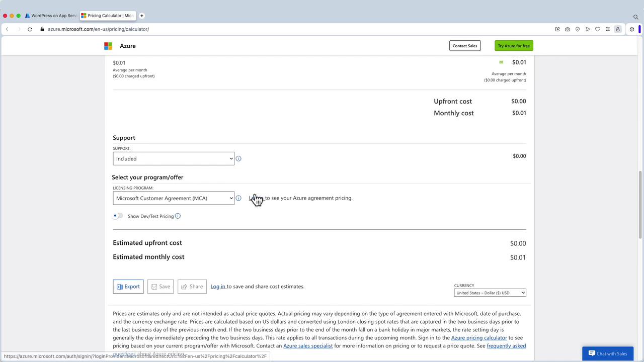Click the info icon next to Support dropdown
Viewport: 644px width, 362px height.
pyautogui.click(x=238, y=159)
